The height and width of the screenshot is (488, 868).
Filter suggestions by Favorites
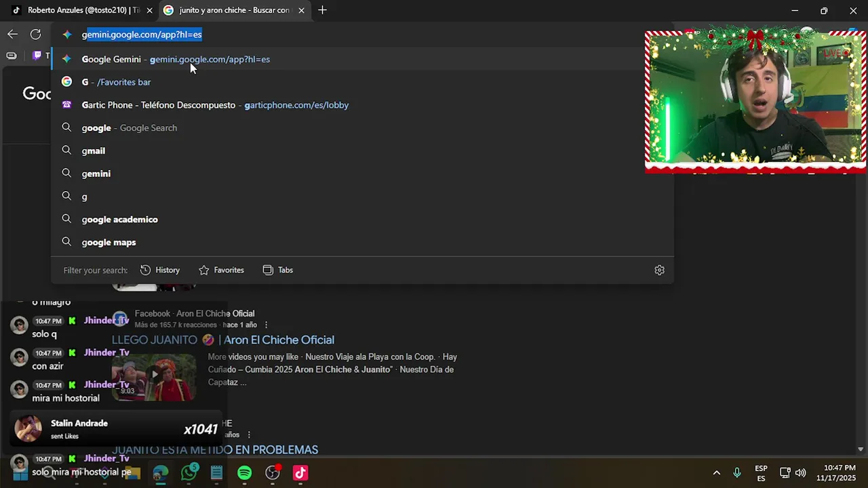(x=222, y=270)
